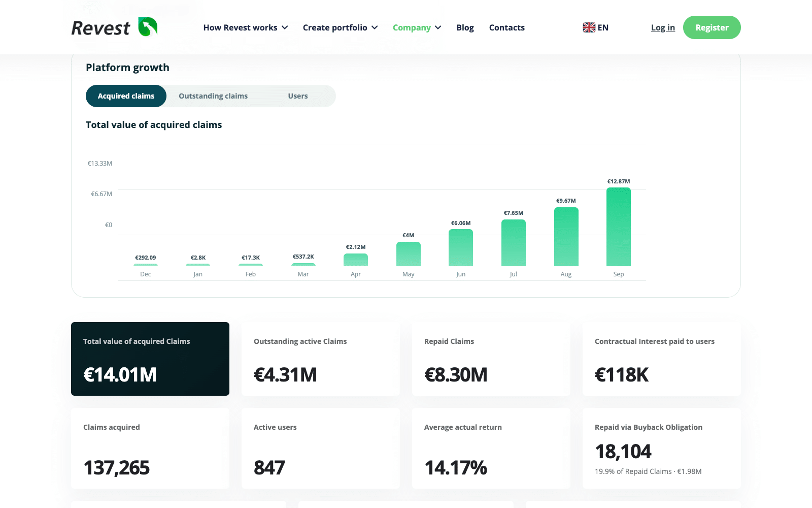Select Contractual Interest paid to users card
This screenshot has height=508, width=812.
tap(662, 359)
